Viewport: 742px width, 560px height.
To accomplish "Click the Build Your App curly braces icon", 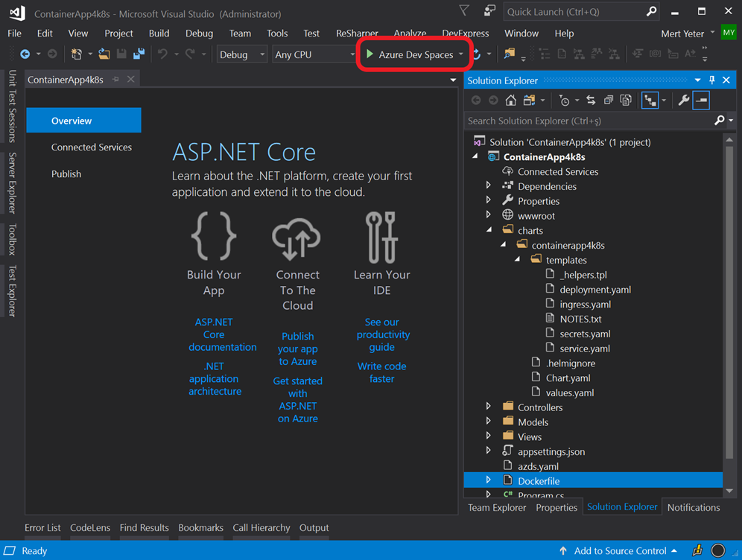I will (214, 236).
